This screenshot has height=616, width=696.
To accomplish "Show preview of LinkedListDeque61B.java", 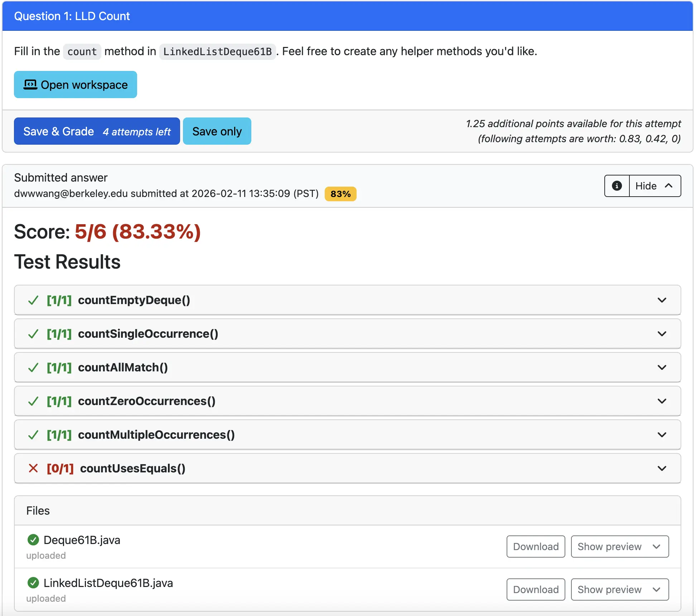I will click(619, 589).
